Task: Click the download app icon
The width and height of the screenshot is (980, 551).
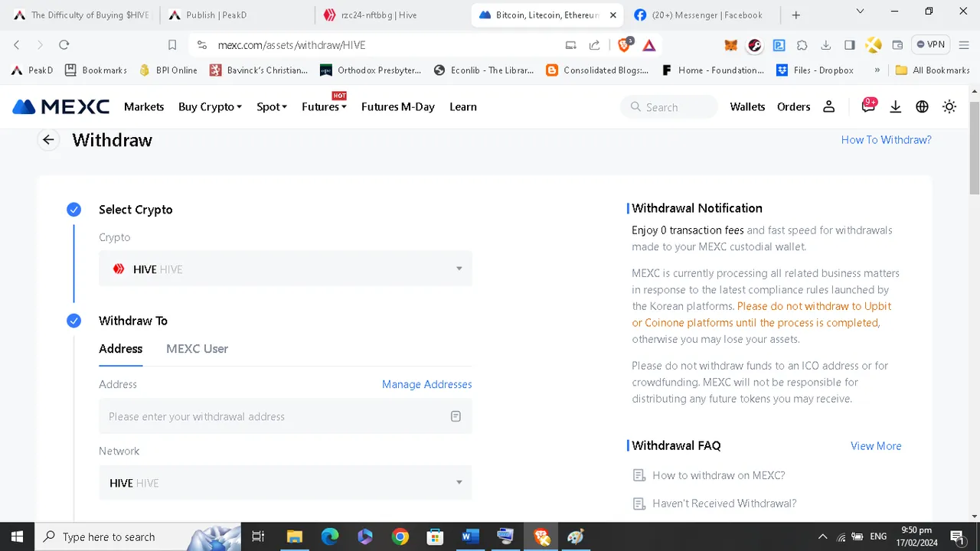Action: (895, 107)
